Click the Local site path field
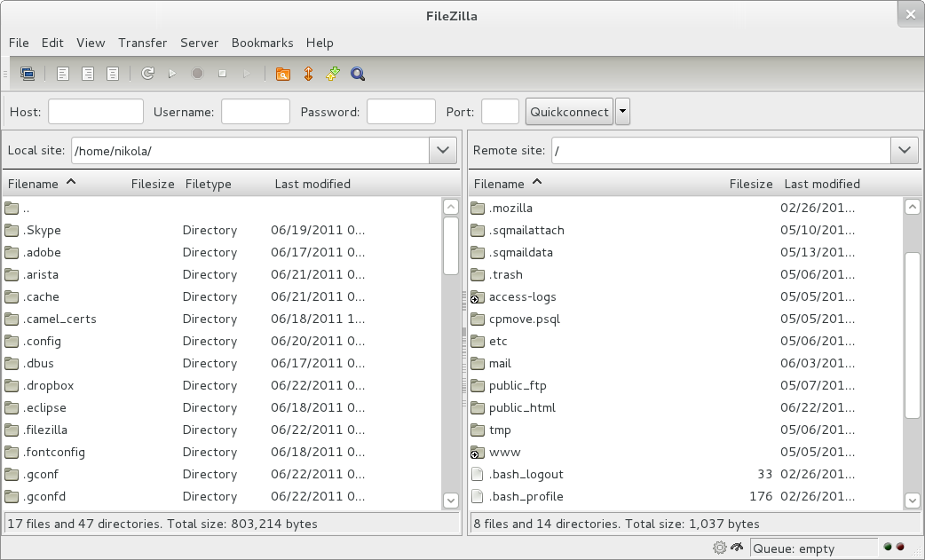 (x=250, y=150)
